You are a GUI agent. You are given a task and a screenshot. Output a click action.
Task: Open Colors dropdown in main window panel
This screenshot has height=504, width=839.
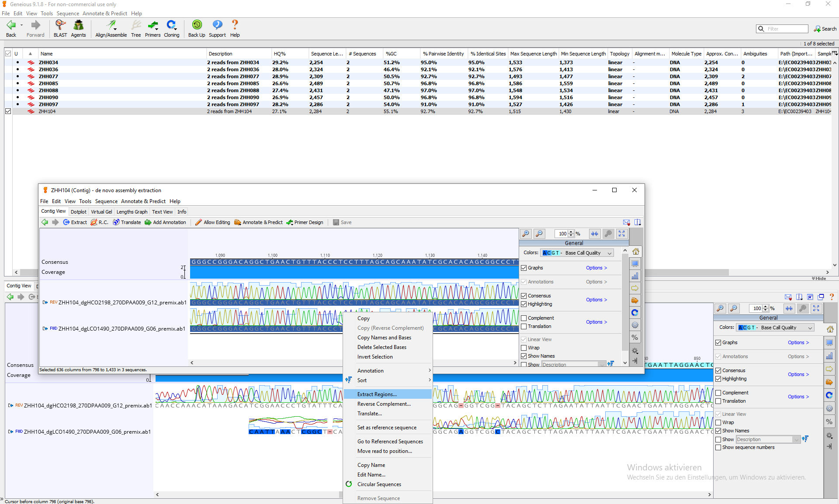coord(775,328)
